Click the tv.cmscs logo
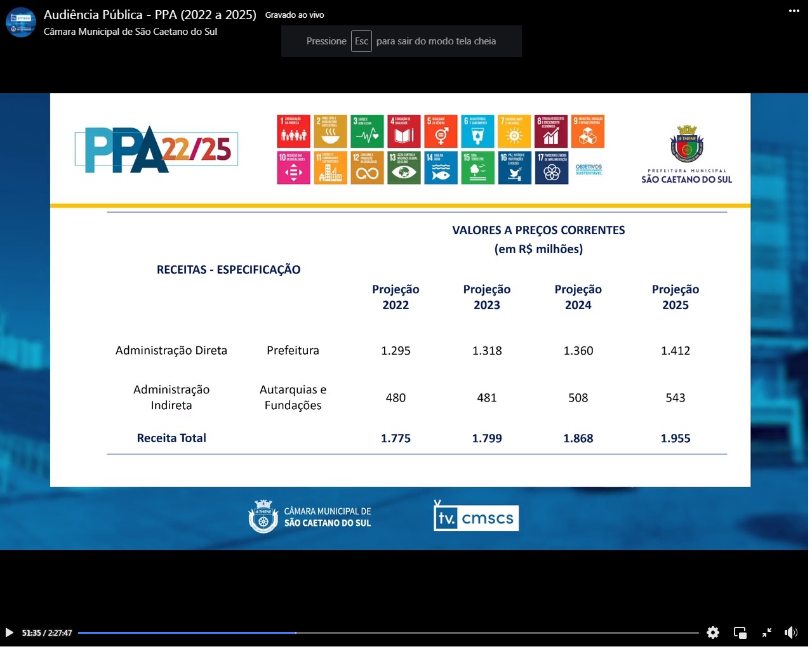The width and height of the screenshot is (812, 649). [x=476, y=518]
